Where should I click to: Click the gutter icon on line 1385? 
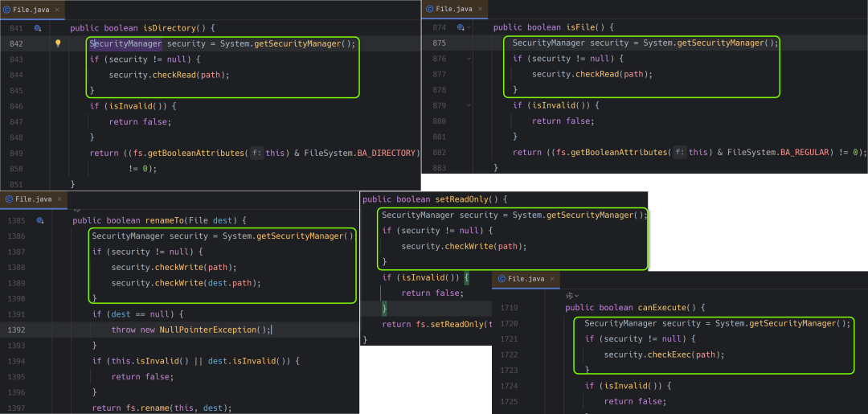(40, 220)
